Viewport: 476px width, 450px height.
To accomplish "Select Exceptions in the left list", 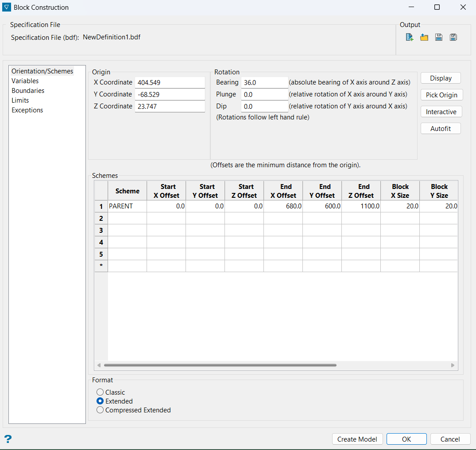I will pos(27,110).
